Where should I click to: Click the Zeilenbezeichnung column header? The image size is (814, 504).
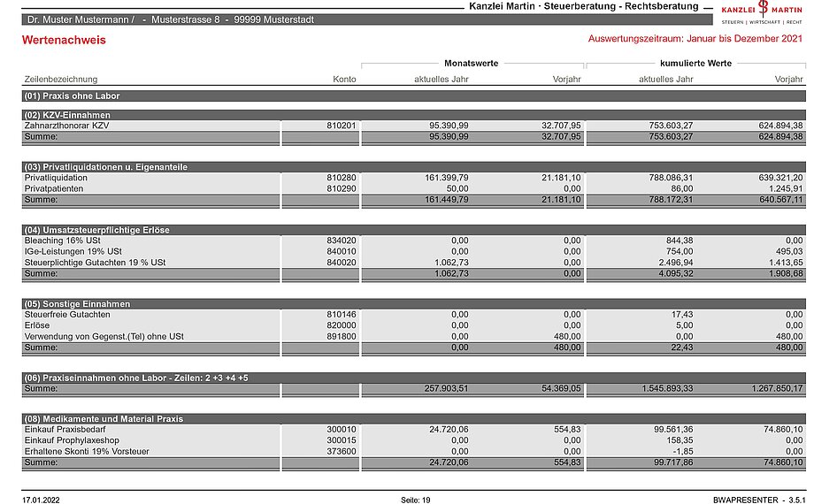61,80
